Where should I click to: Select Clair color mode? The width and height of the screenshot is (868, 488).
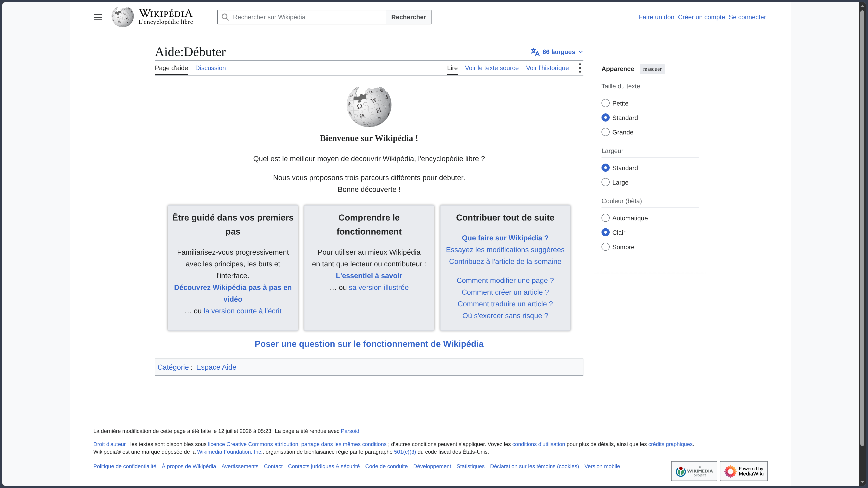605,232
